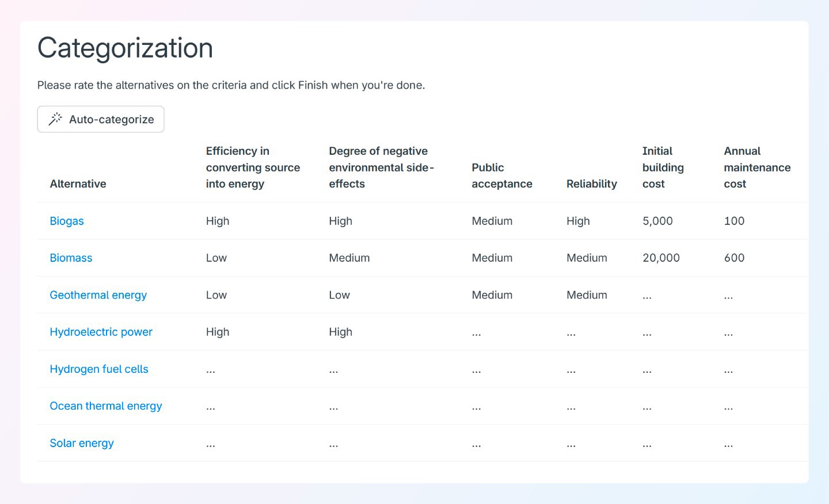This screenshot has width=829, height=504.
Task: Open the Biogas alternative link
Action: tap(67, 221)
